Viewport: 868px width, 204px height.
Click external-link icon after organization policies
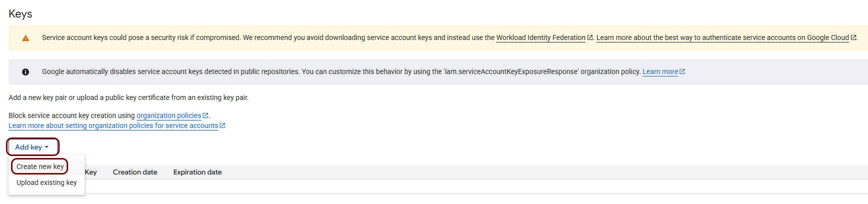pyautogui.click(x=205, y=115)
